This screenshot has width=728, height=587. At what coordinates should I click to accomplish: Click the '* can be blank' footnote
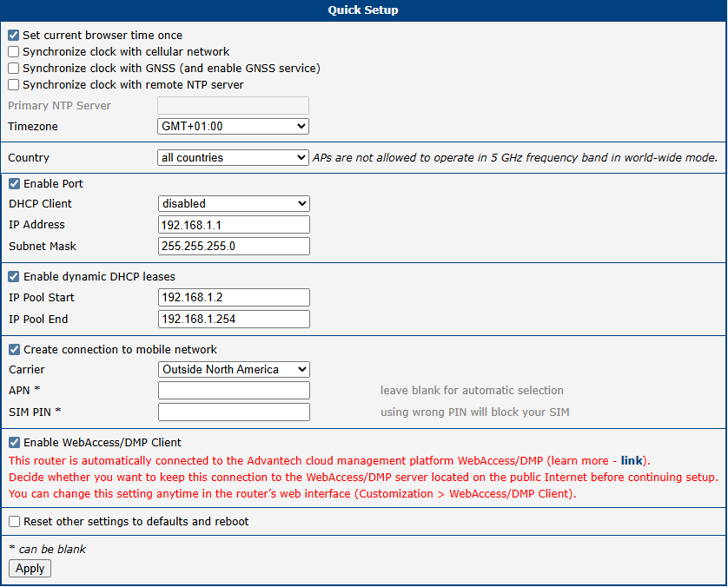[x=48, y=549]
